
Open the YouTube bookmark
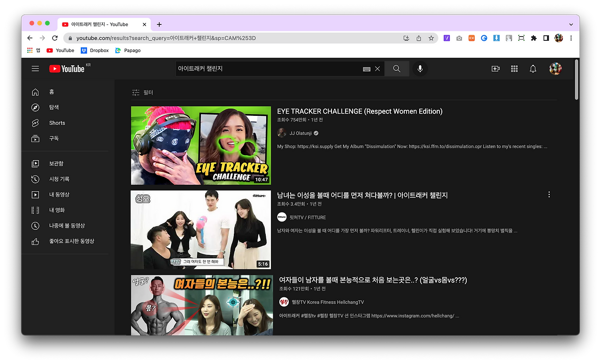(61, 50)
